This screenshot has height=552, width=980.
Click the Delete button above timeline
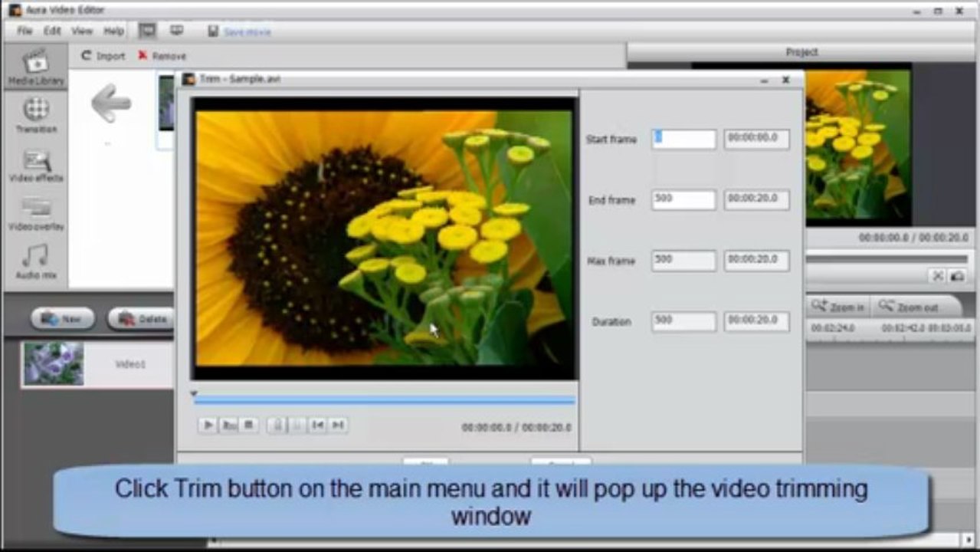[141, 319]
